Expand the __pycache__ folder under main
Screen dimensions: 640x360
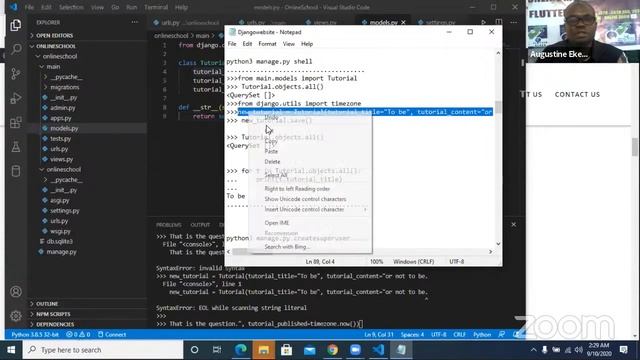(67, 77)
